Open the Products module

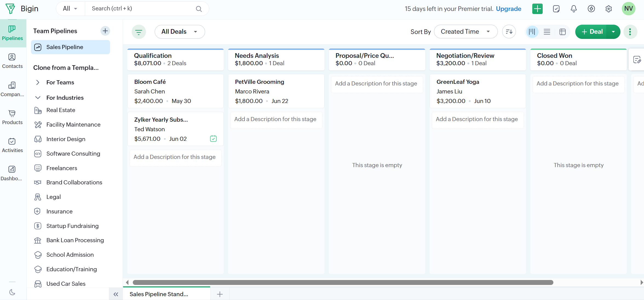(13, 117)
